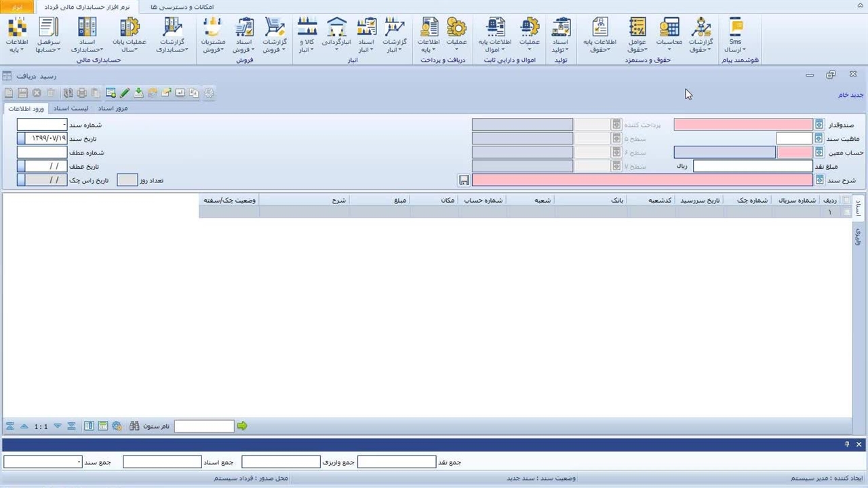
Task: Click the green pencil edit icon
Action: click(125, 93)
